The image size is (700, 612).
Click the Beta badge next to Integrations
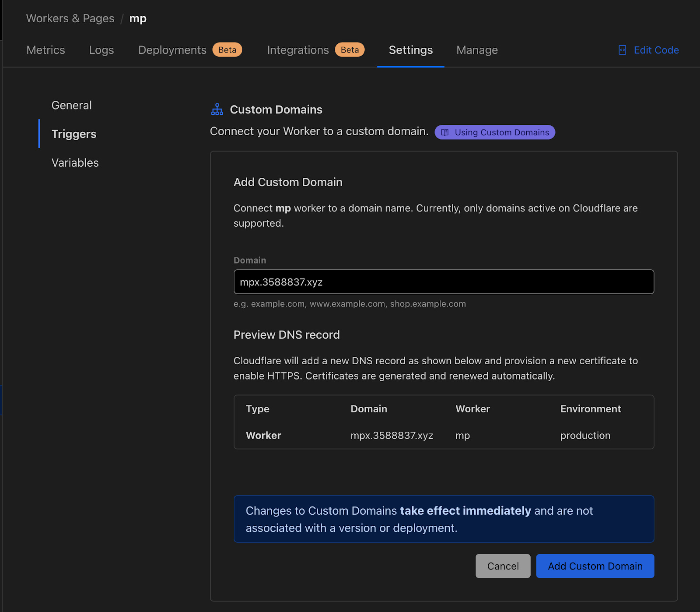pyautogui.click(x=350, y=50)
